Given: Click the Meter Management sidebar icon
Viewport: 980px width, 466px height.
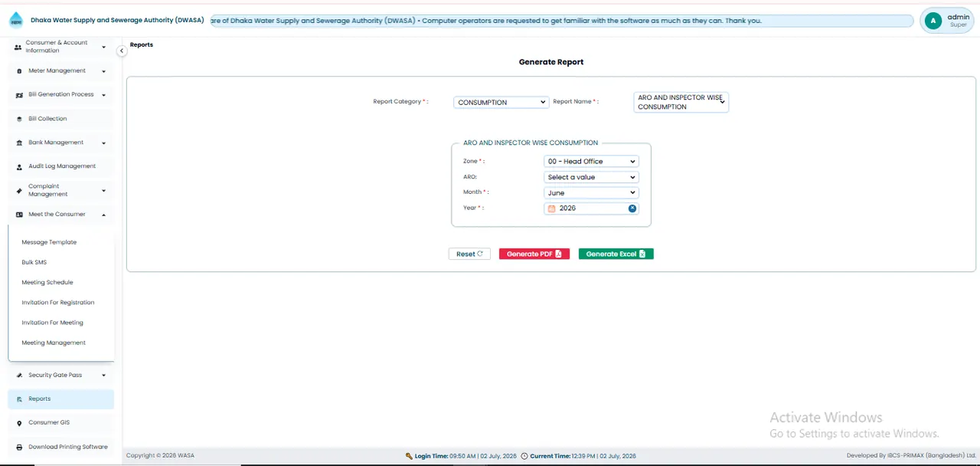Looking at the screenshot, I should 19,71.
